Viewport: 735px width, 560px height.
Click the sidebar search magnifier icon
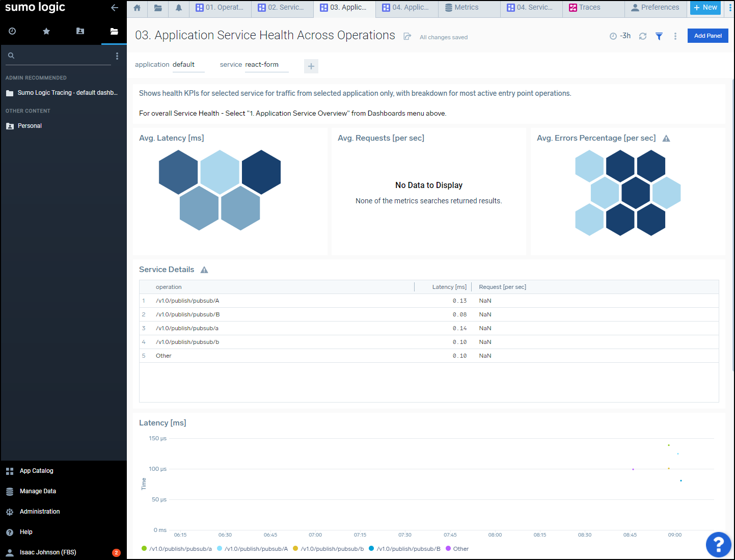coord(11,56)
